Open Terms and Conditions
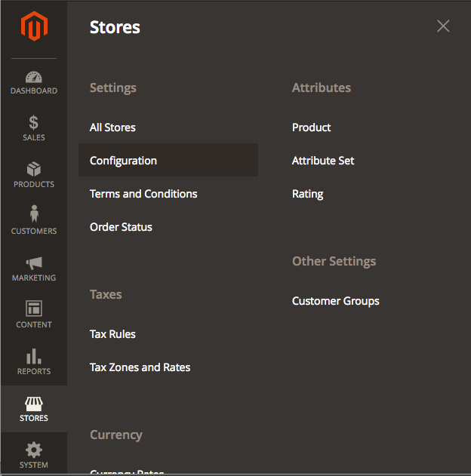 (x=143, y=194)
